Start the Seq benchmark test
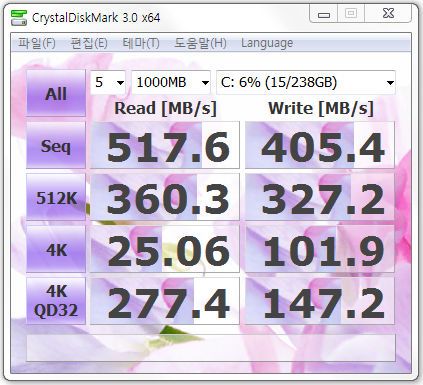423x385 pixels. [x=56, y=145]
